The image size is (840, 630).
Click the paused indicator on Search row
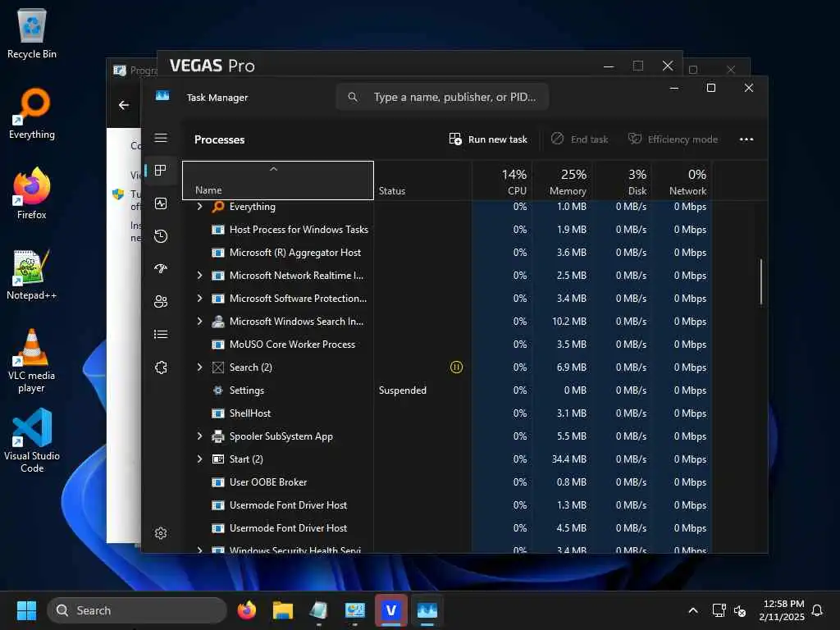(x=456, y=367)
